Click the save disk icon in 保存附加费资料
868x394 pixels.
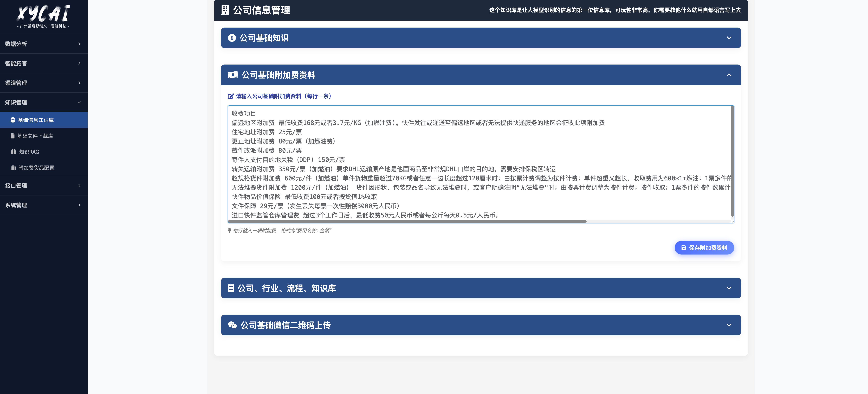(684, 248)
